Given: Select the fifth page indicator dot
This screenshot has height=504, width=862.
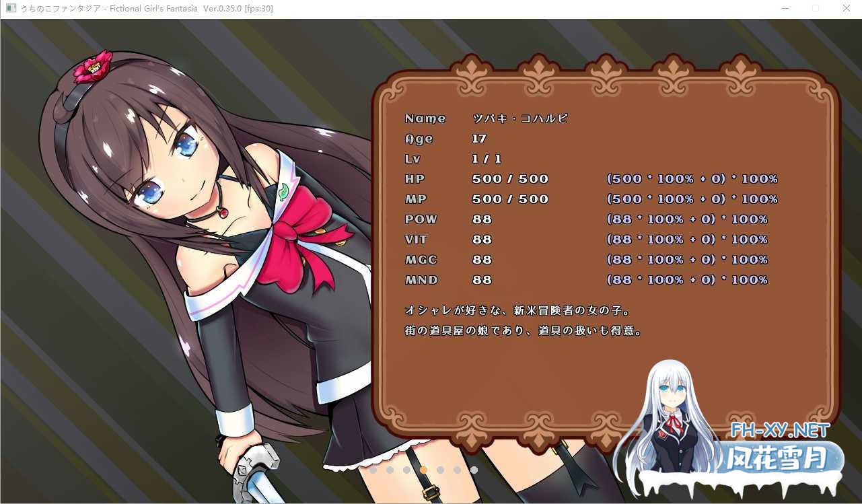Looking at the screenshot, I should click(440, 470).
